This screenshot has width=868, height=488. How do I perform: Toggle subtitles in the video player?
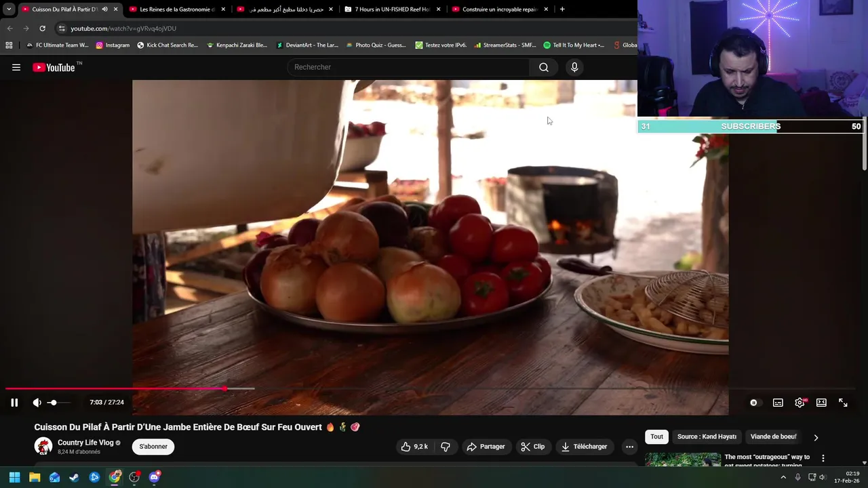pos(778,403)
